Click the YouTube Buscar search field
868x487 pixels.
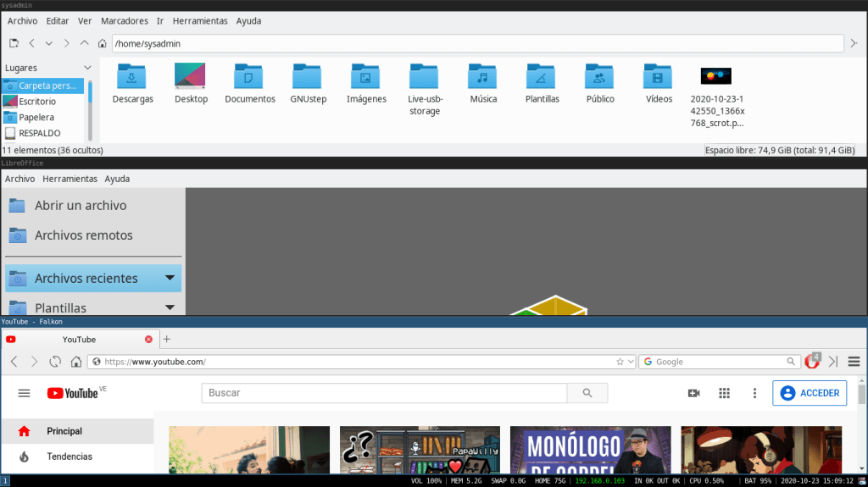[383, 393]
